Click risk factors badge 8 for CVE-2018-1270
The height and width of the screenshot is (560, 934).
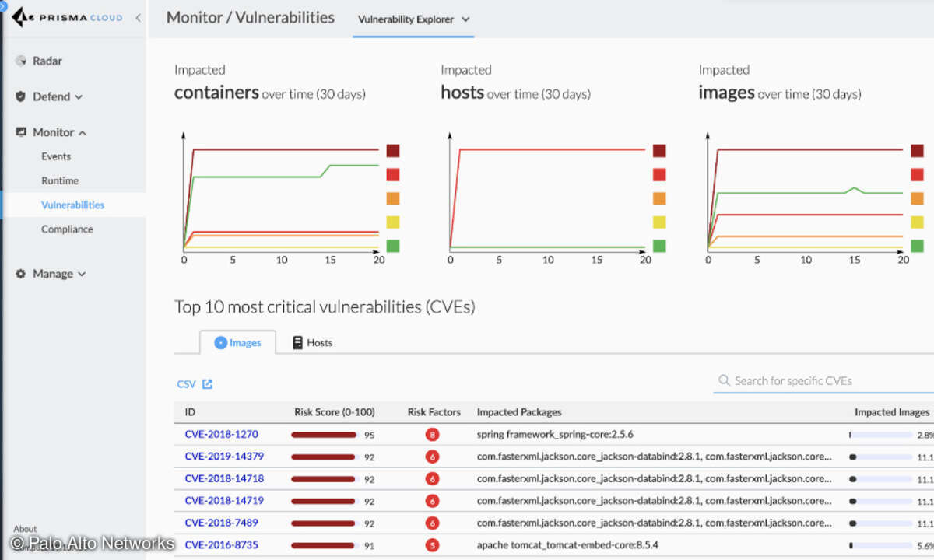[x=432, y=435]
